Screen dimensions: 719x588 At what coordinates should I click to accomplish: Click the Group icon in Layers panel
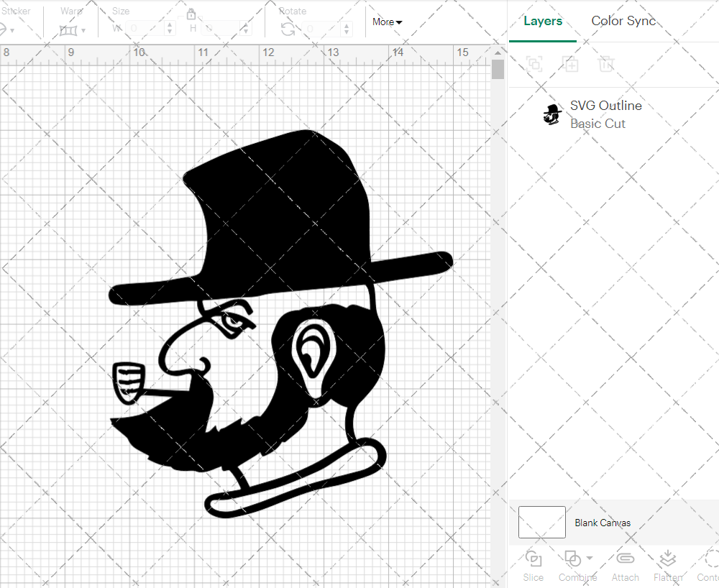pos(533,65)
